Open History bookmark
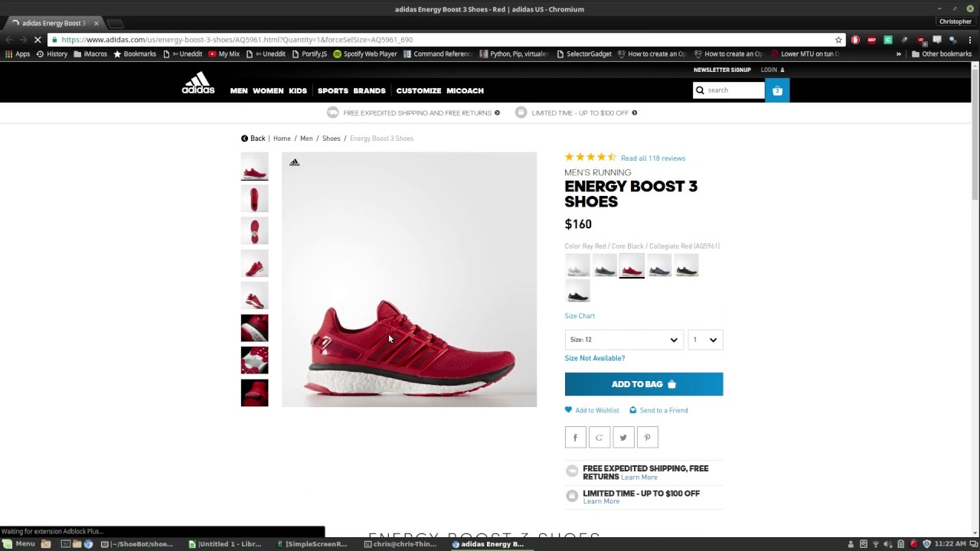This screenshot has width=980, height=551. 52,54
